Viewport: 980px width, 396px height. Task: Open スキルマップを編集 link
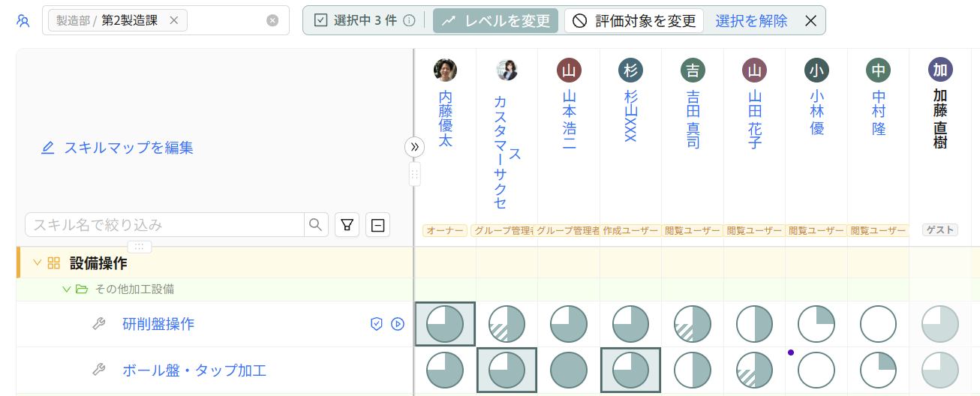point(117,148)
